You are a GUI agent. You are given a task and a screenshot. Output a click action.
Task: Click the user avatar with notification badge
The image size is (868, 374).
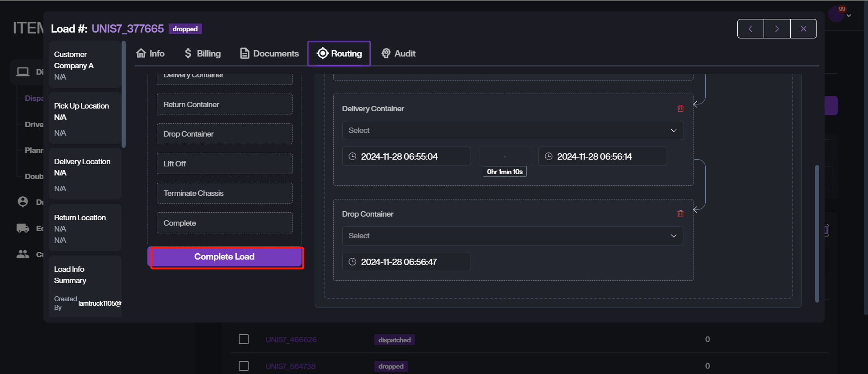(836, 14)
